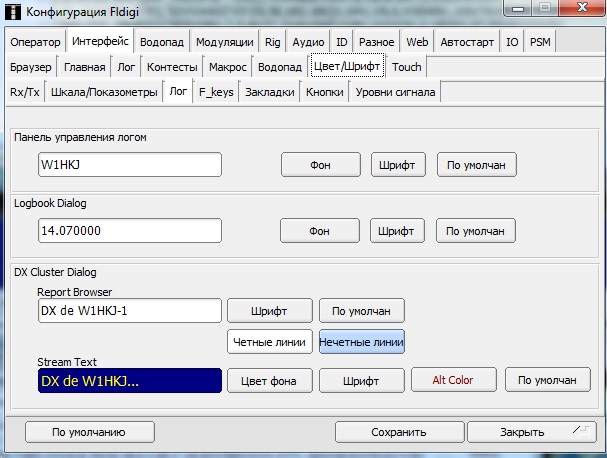607x458 pixels.
Task: Go to the Автостарт tab
Action: pos(468,42)
